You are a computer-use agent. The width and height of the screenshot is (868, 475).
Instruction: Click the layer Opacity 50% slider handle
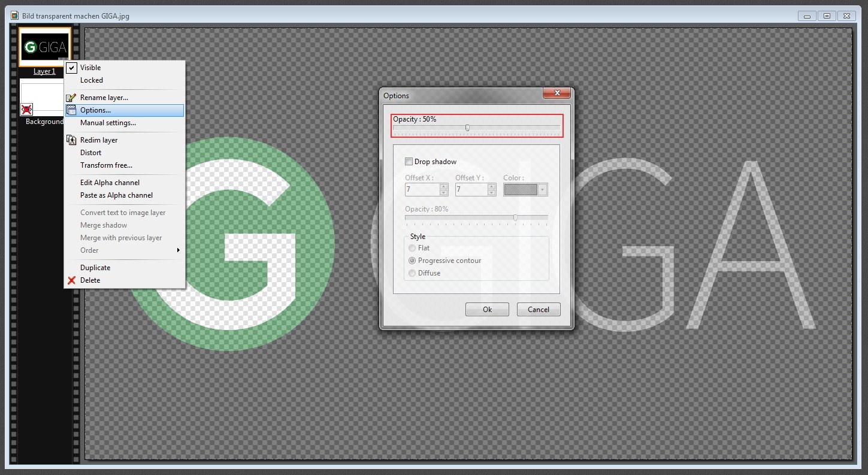[x=467, y=128]
